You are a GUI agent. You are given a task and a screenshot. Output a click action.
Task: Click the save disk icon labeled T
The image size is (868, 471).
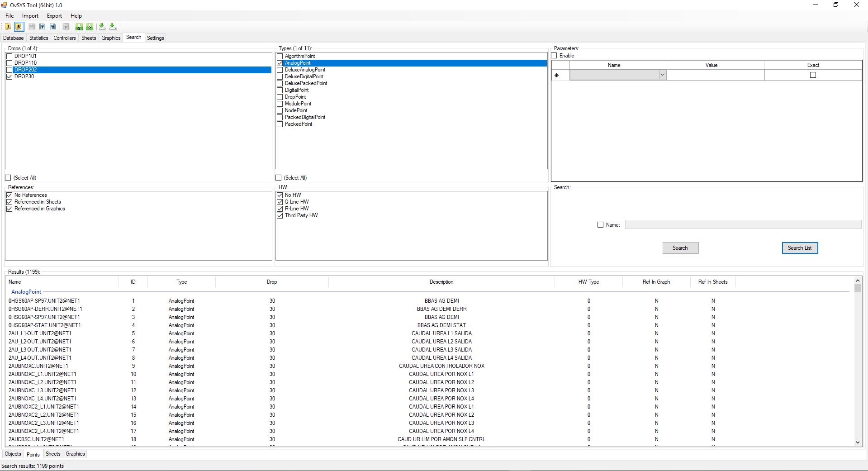(42, 27)
